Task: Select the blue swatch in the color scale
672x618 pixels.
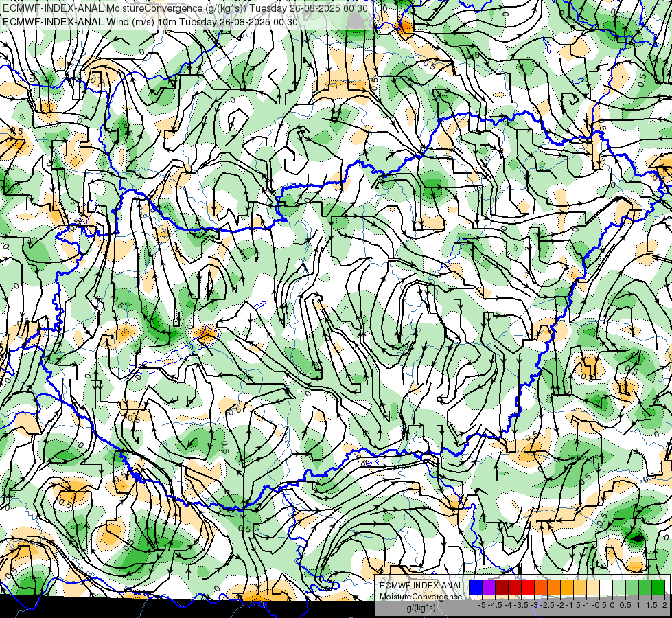Action: [476, 588]
